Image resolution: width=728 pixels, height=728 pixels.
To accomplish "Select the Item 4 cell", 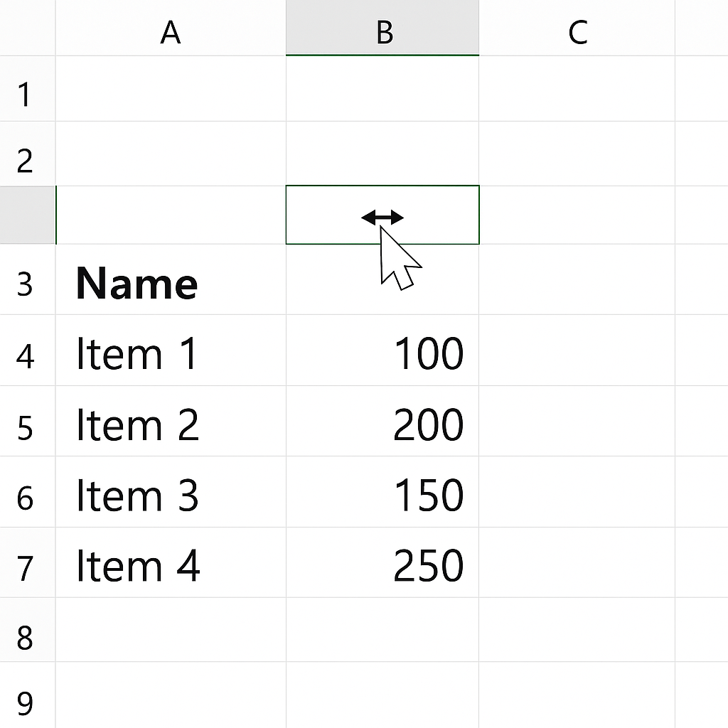I will coord(171,562).
